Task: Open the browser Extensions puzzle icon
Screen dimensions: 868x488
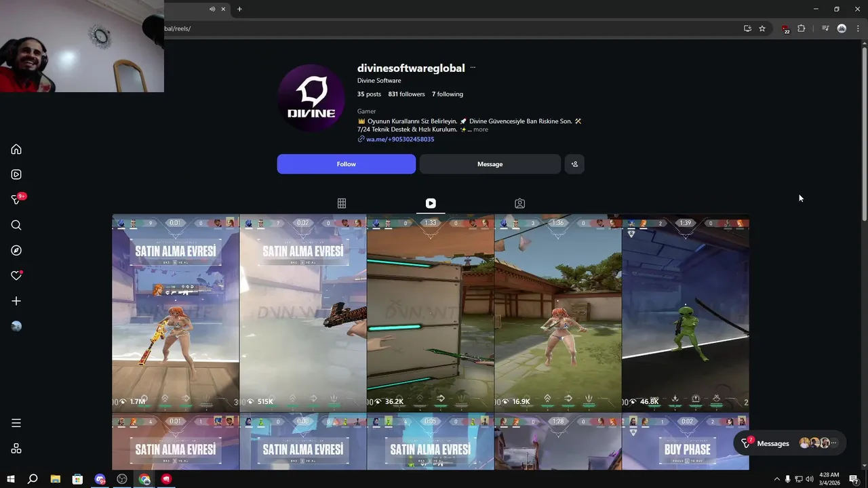Action: [802, 28]
